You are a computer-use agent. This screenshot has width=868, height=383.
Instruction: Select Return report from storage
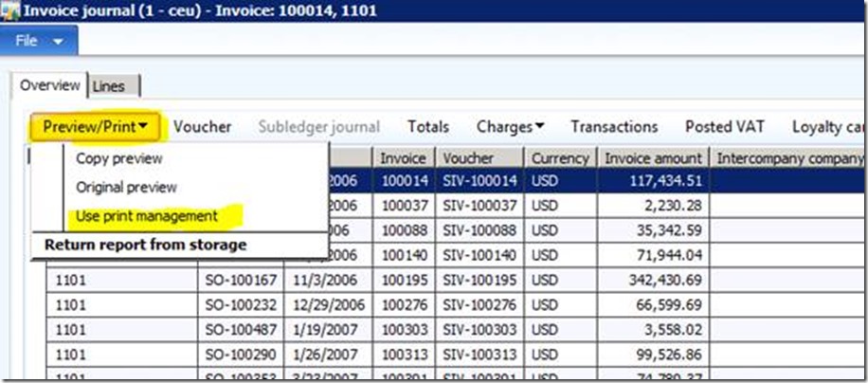(145, 245)
